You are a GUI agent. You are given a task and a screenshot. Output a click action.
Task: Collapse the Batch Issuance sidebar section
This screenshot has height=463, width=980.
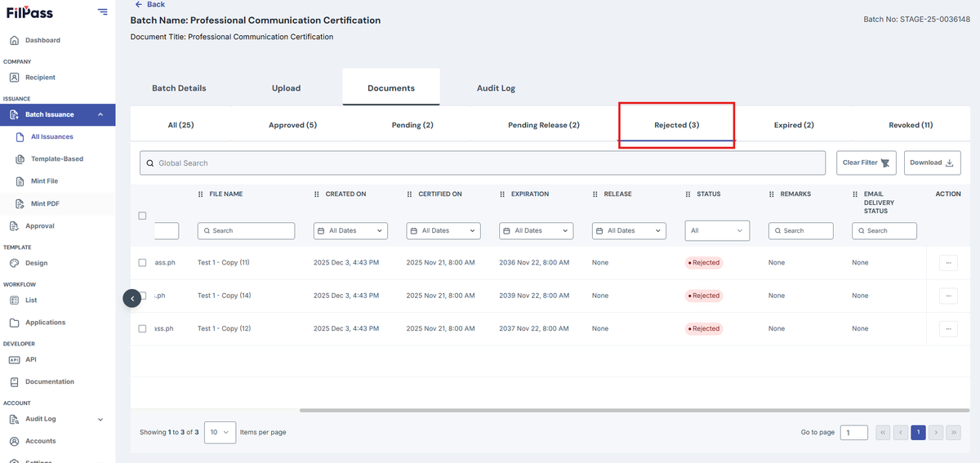[100, 114]
